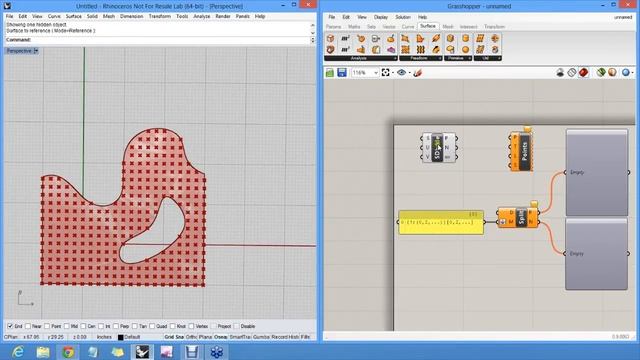
Task: Click the pink surface icon in Analysis group
Action: coord(391,49)
